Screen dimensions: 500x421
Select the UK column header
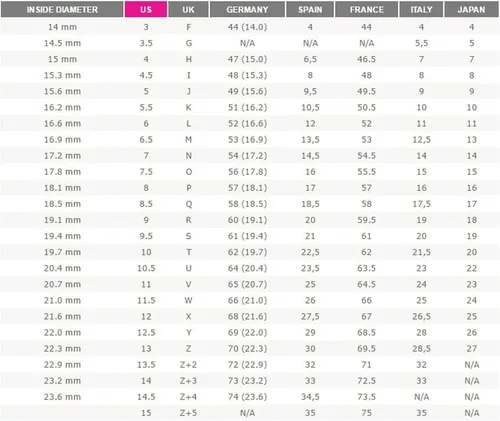[188, 9]
